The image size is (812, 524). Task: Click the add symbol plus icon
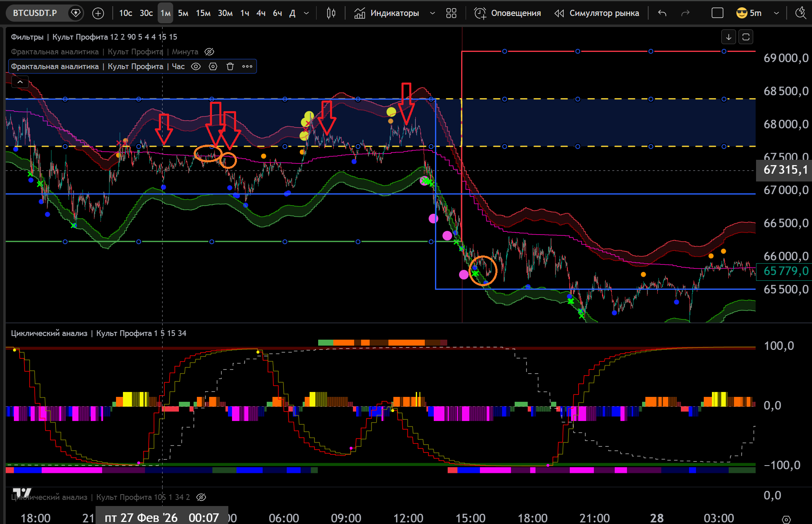[98, 13]
